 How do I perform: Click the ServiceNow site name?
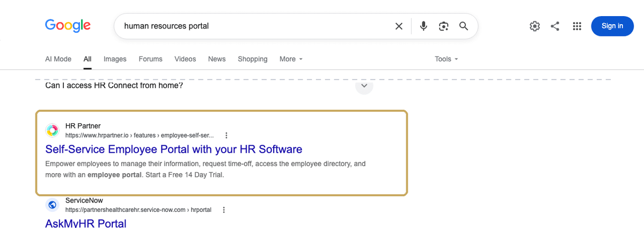tap(84, 201)
